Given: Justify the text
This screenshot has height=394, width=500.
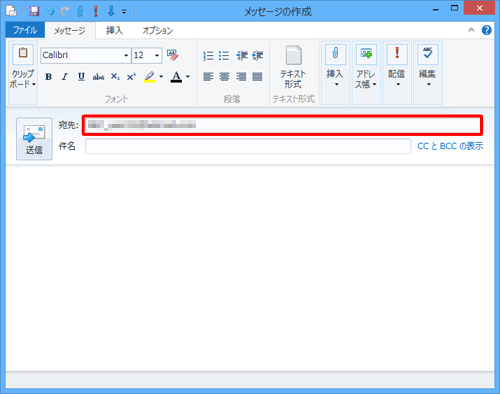Looking at the screenshot, I should pos(257,77).
